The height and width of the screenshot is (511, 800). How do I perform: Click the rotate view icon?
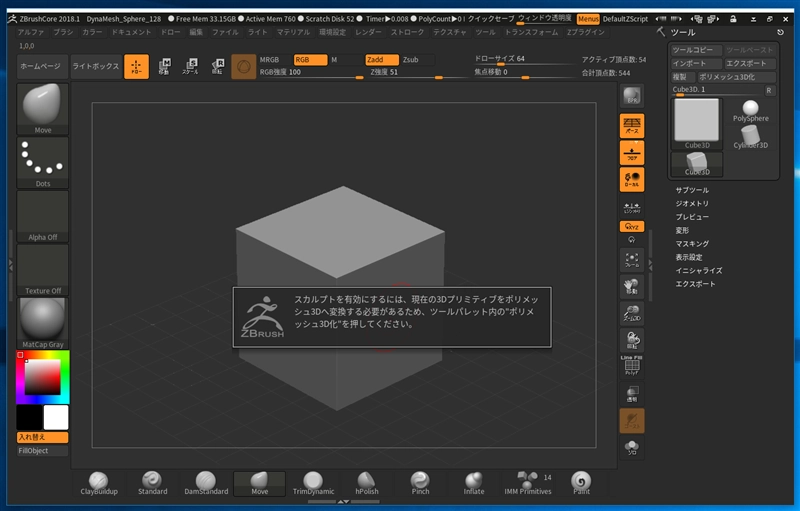pyautogui.click(x=632, y=340)
